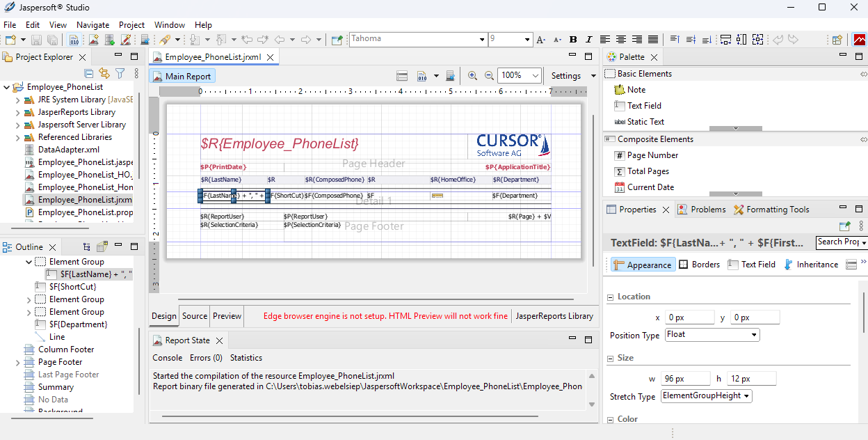Open the Navigate menu
The height and width of the screenshot is (440, 868).
(93, 24)
